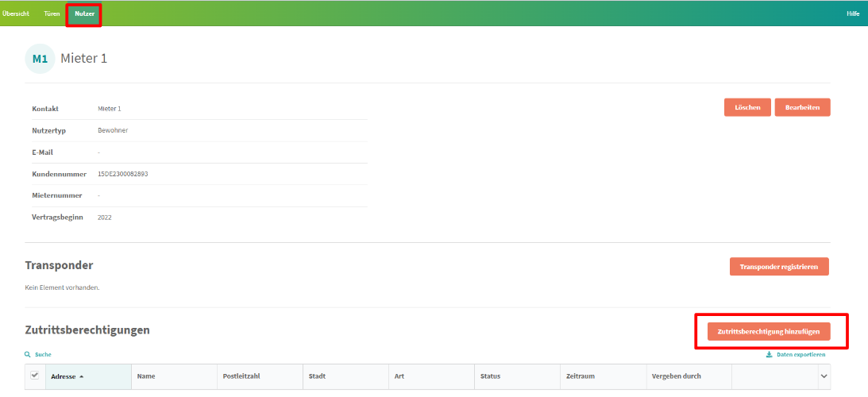Switch to the Türen tab
The image size is (868, 397).
pos(52,13)
